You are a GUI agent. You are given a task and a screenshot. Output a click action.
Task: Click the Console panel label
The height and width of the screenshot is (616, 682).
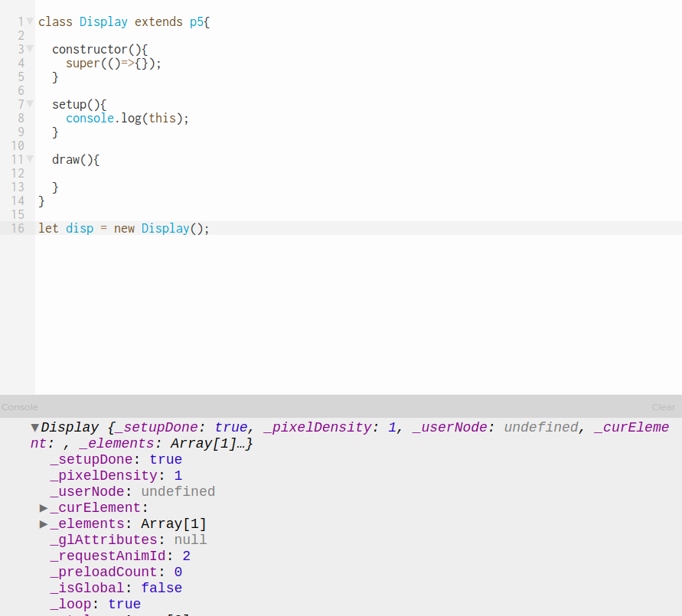(20, 407)
